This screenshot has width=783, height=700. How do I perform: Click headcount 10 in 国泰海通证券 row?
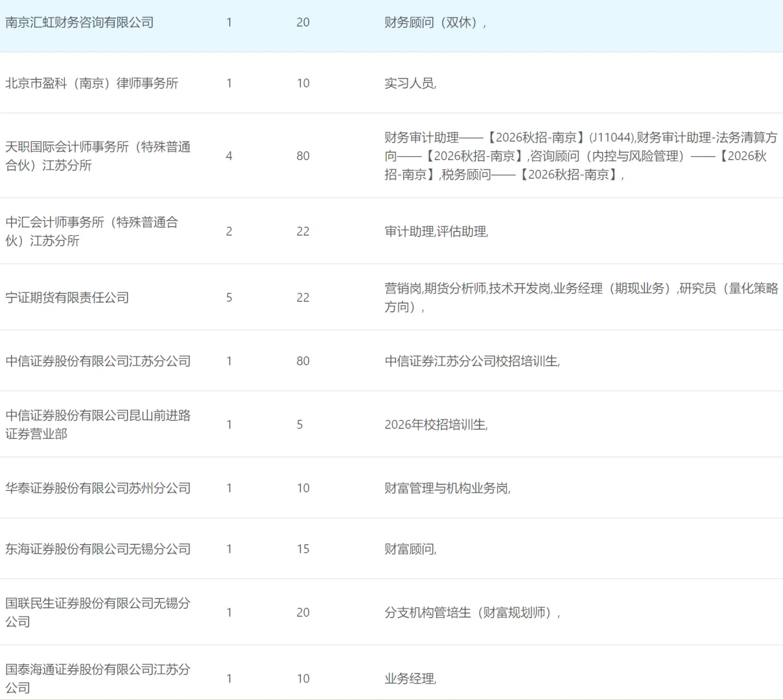(x=303, y=679)
